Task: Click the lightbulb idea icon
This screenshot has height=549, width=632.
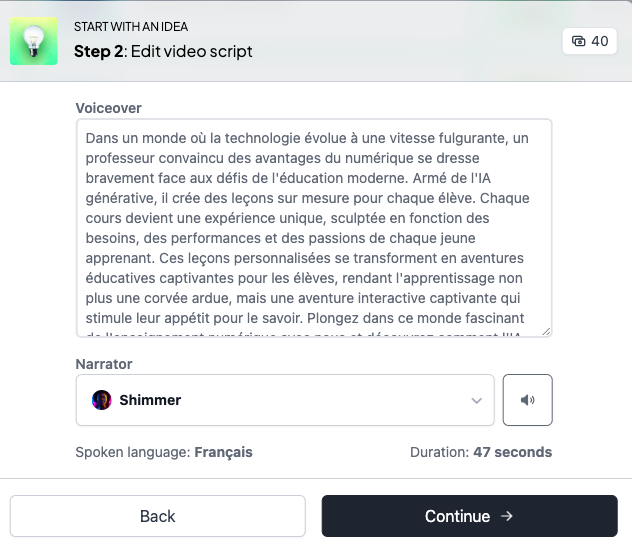Action: pos(34,41)
